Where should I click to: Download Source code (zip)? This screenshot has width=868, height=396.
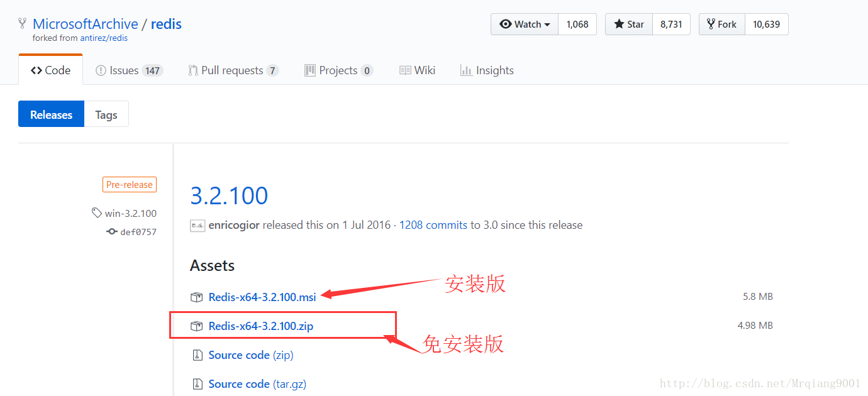251,355
